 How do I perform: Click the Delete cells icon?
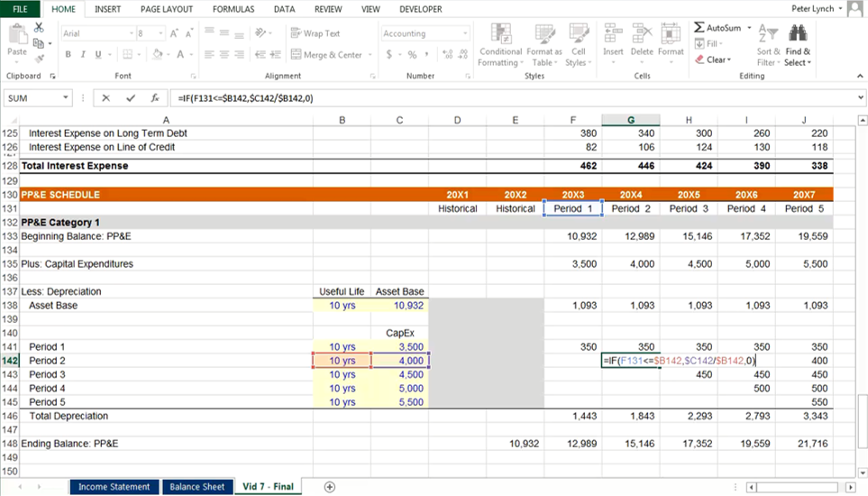coord(642,33)
